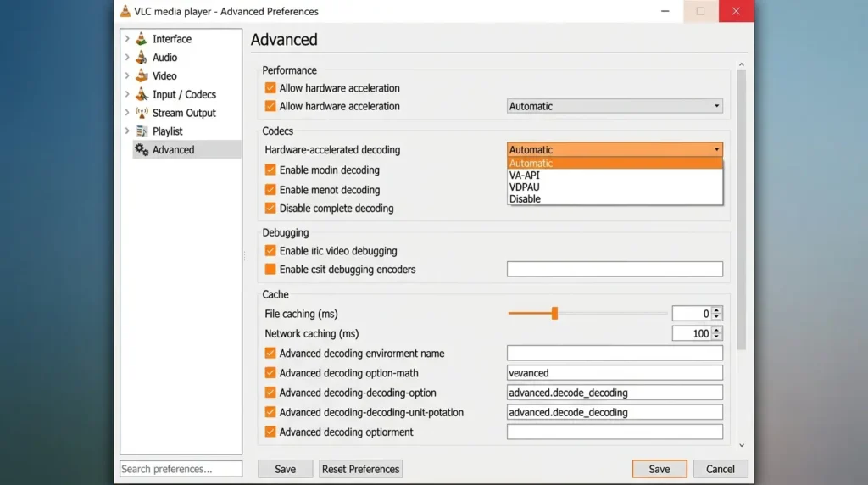Toggle Advanced decoding option-math checkbox
The image size is (868, 485).
click(270, 372)
